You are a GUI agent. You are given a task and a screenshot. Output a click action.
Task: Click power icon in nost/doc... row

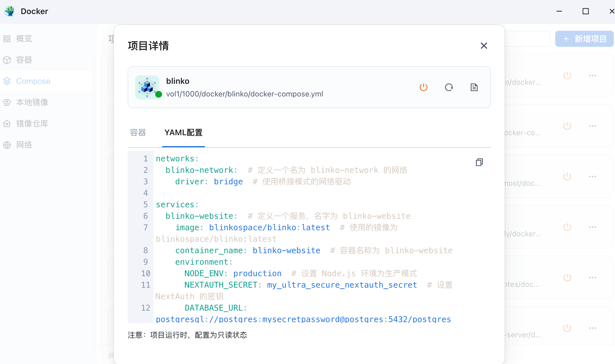[567, 177]
